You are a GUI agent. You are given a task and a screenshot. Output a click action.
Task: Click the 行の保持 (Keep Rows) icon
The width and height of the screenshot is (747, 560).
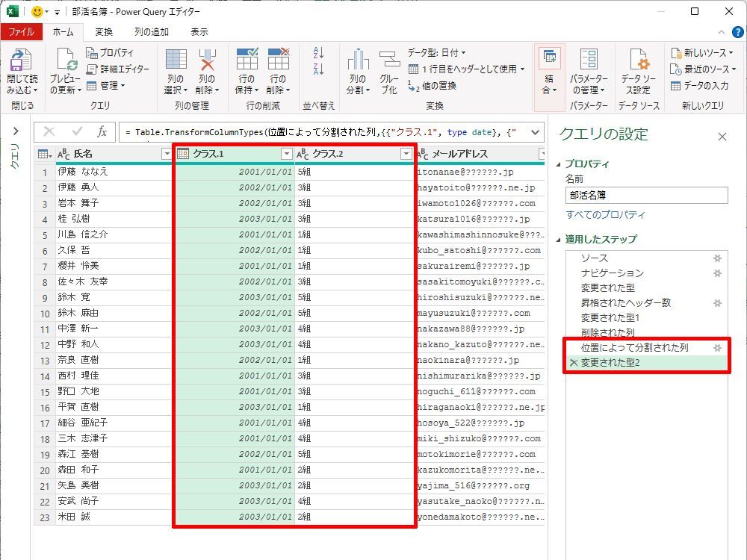[x=247, y=61]
